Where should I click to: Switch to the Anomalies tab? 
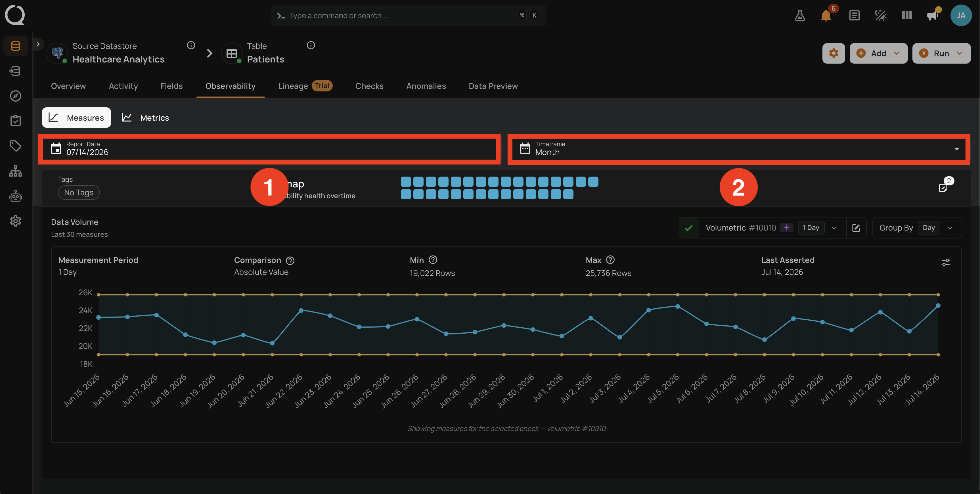[426, 86]
